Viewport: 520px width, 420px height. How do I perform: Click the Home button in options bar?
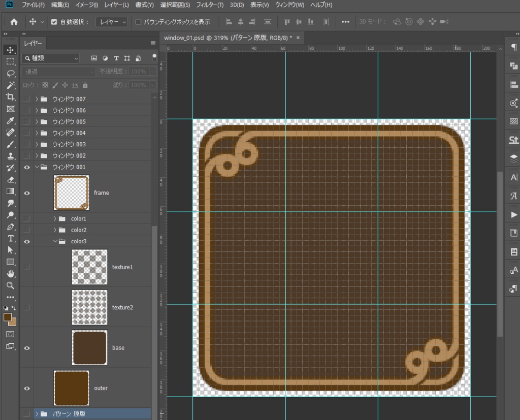click(x=14, y=22)
